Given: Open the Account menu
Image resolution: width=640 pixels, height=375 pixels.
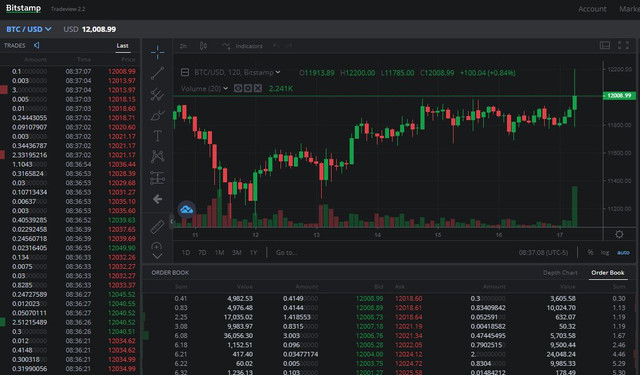Looking at the screenshot, I should [x=592, y=9].
